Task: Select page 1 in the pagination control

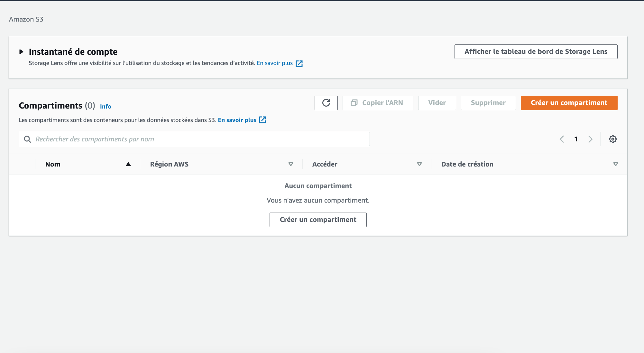Action: point(576,139)
